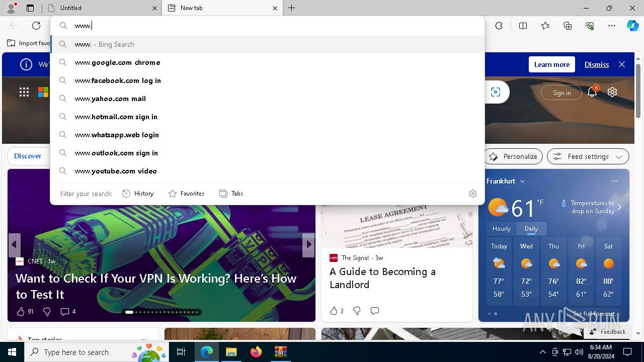This screenshot has width=644, height=362.
Task: Close the Untitled tab
Action: click(154, 8)
